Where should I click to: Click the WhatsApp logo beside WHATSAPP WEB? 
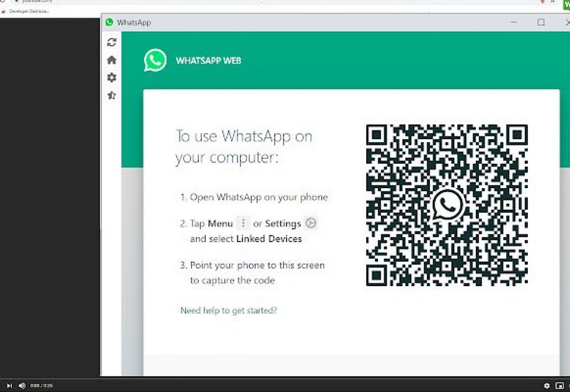[155, 60]
